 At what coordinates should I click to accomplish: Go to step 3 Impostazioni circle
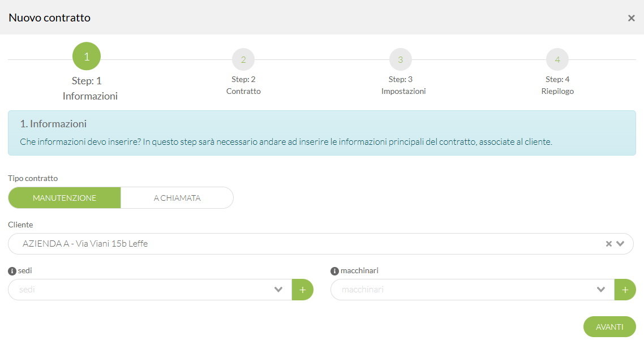[x=400, y=59]
